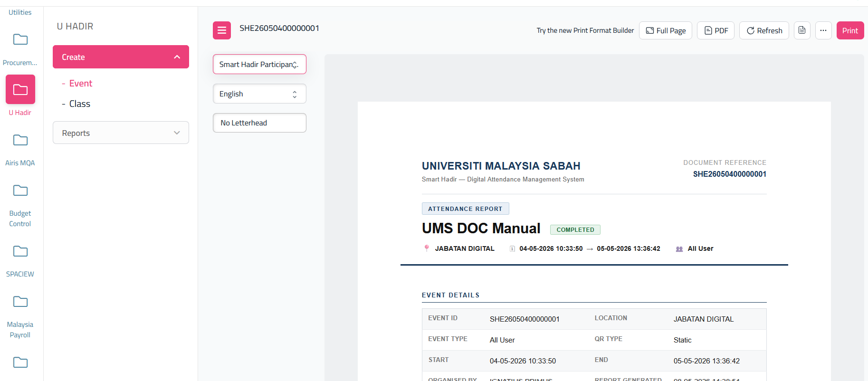Click the EVENT ID label in the table
This screenshot has width=868, height=381.
coord(443,318)
